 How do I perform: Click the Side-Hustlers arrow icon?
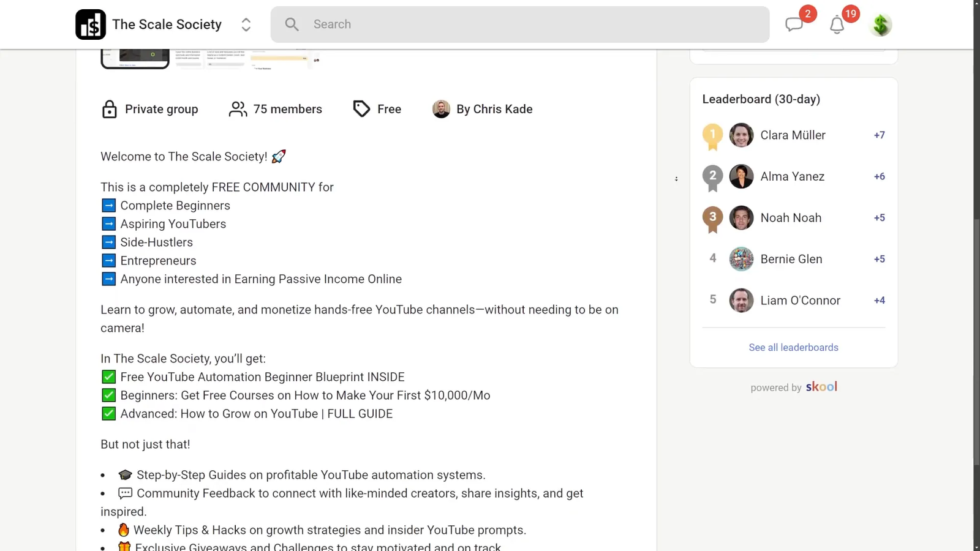tap(108, 242)
